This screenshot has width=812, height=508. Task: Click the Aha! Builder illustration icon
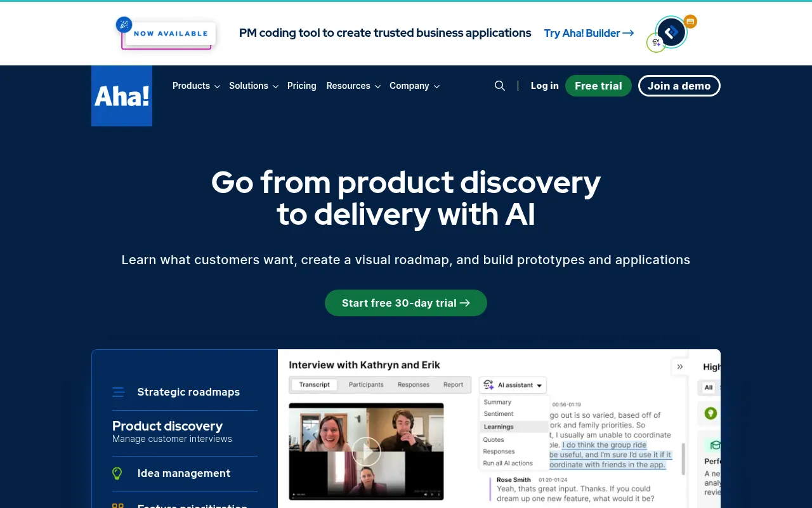672,33
